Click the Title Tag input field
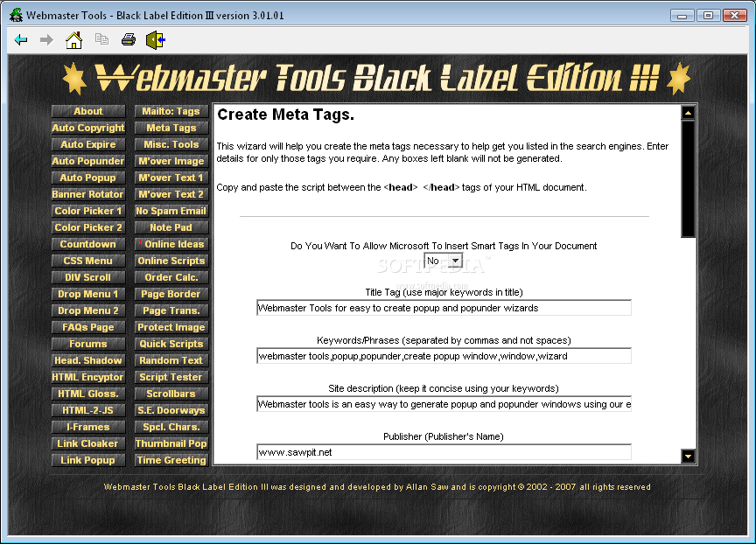756x544 pixels. [444, 308]
